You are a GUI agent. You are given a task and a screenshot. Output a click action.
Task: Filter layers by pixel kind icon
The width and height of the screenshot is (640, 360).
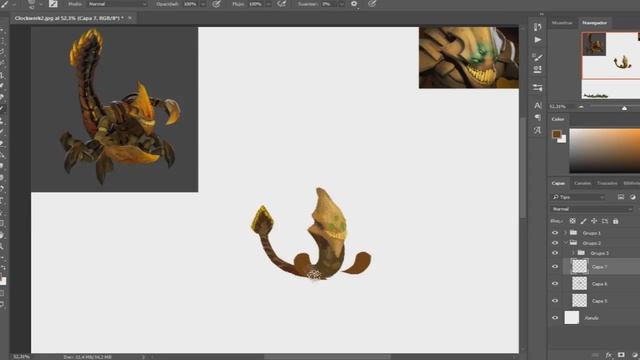click(621, 197)
